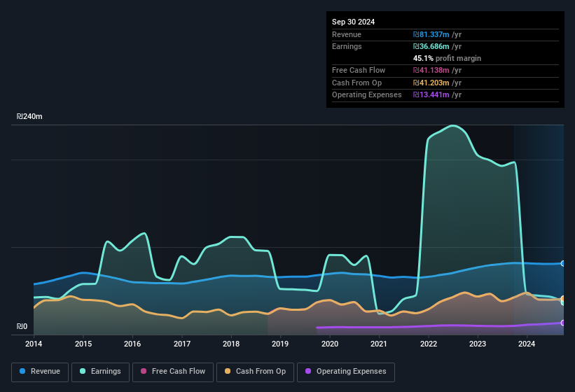575x392 pixels.
Task: Click the 2023 x-axis label
Action: pos(478,344)
